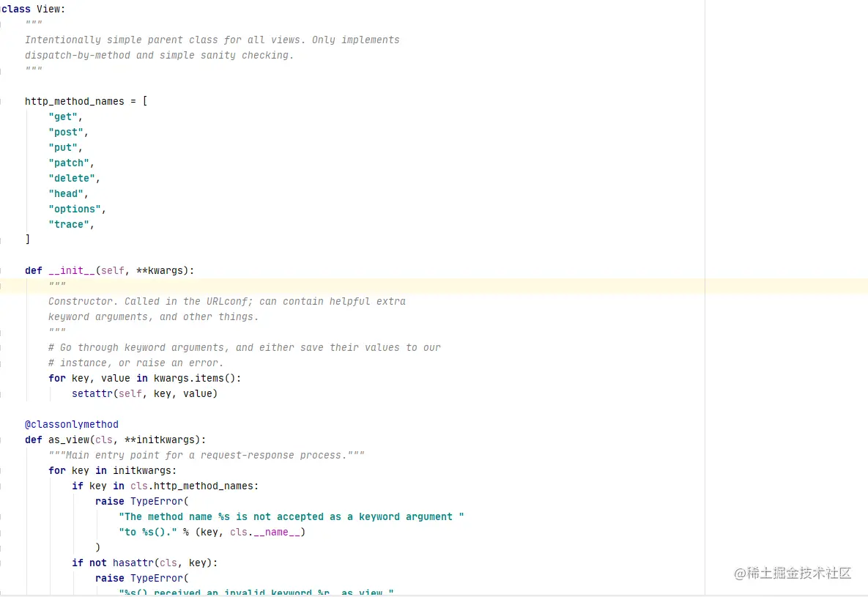The width and height of the screenshot is (868, 597).
Task: Click the 'if not hasattr(cls, key):' line
Action: tap(144, 563)
